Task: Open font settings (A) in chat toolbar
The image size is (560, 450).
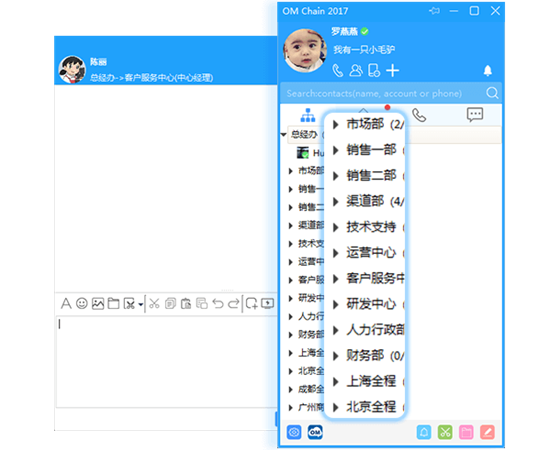Action: coord(66,304)
